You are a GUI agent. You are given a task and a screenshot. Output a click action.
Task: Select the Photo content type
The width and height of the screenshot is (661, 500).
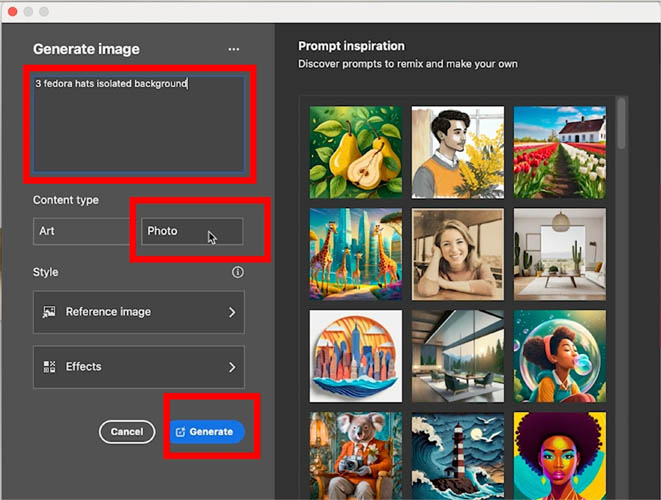pos(192,231)
